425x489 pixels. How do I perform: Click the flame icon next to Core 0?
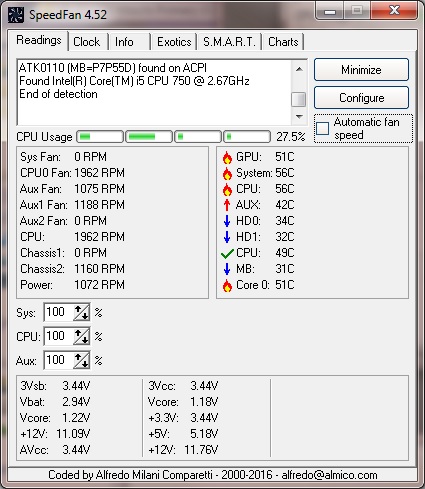tap(227, 285)
